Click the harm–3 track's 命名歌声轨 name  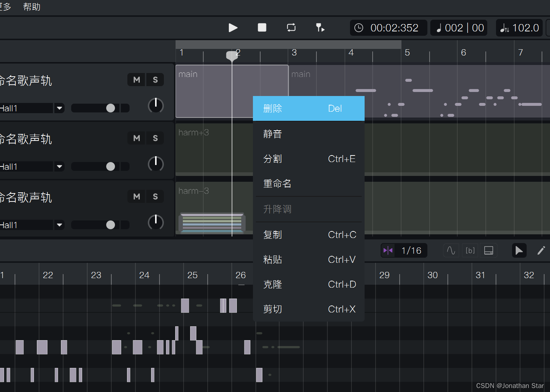(26, 197)
